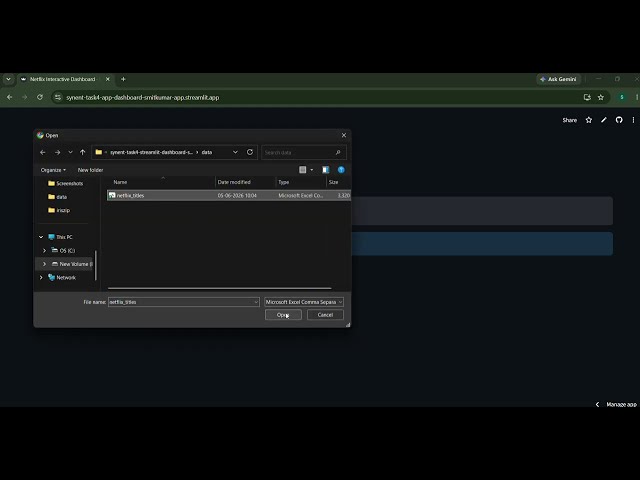
Task: Go forward in the dialog's folder history
Action: tap(58, 152)
